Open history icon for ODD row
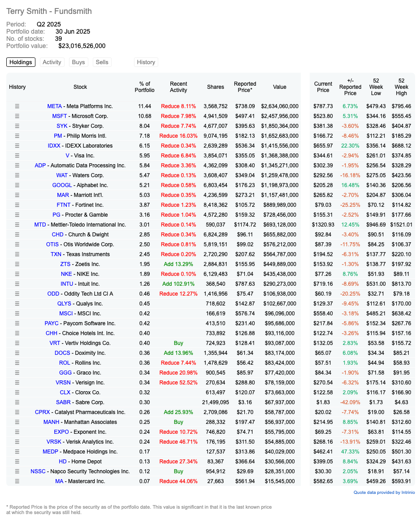Image resolution: width=420 pixels, height=519 pixels. coord(17,294)
